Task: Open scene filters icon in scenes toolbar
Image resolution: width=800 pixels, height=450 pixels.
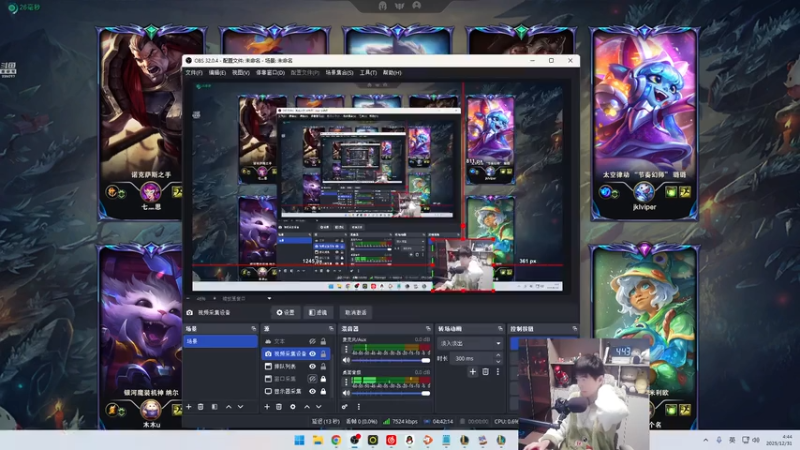Action: click(214, 407)
